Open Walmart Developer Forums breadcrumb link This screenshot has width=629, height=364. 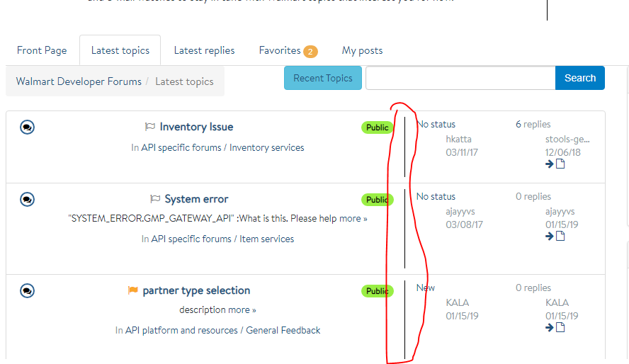[79, 81]
